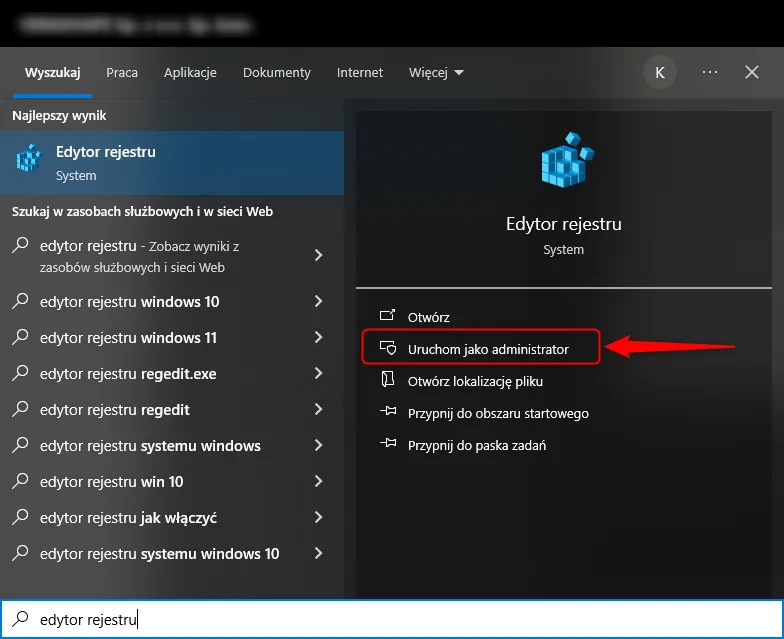
Task: Click the magnifier icon beside 'edytor rejestru windows 11'
Action: 20,336
